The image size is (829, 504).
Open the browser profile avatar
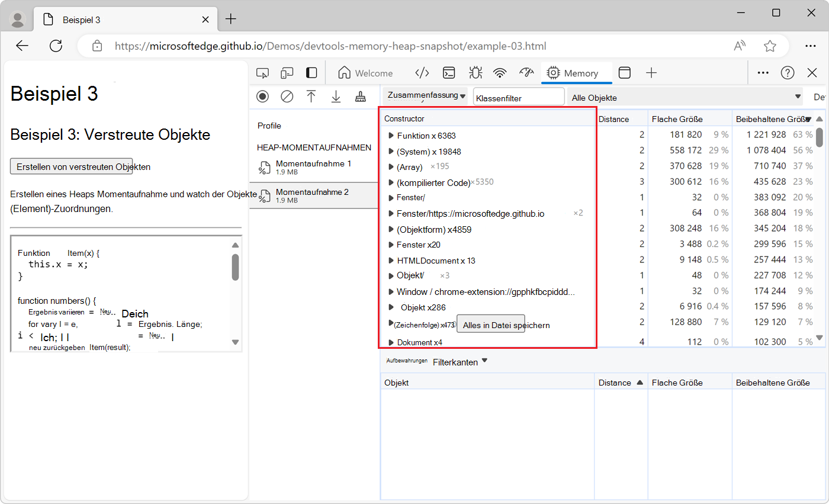click(x=18, y=20)
